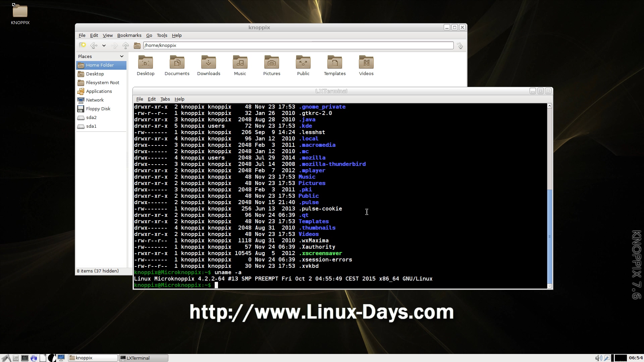
Task: Click the terminal line reading .xscreensaver
Action: [x=238, y=253]
